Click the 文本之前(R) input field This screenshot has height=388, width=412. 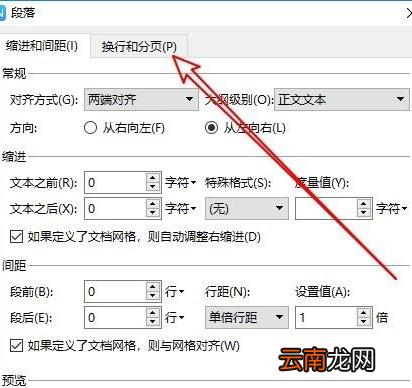pyautogui.click(x=115, y=182)
